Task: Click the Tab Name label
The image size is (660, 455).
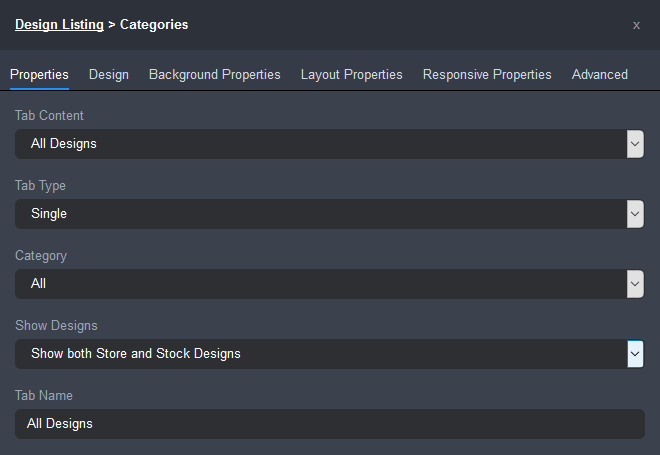Action: [x=44, y=395]
